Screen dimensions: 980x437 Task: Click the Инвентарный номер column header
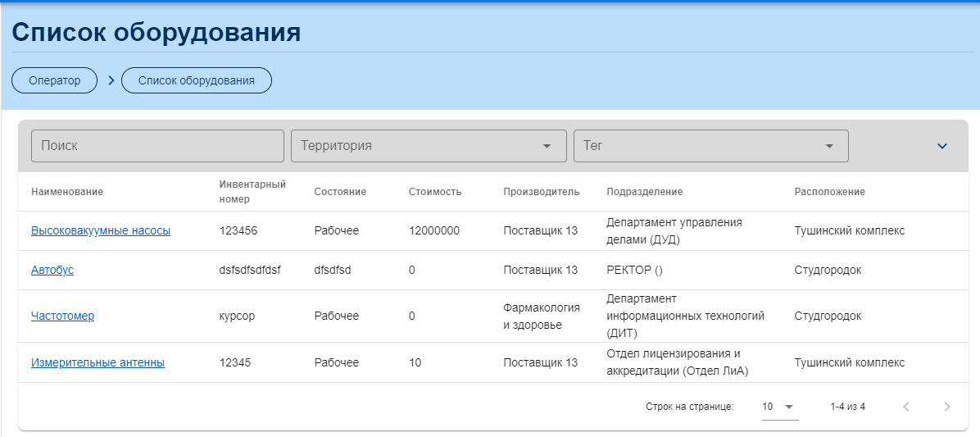point(252,192)
